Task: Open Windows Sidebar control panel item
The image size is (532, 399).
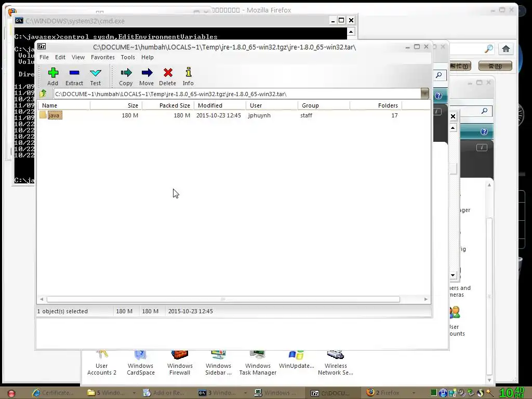Action: (218, 364)
